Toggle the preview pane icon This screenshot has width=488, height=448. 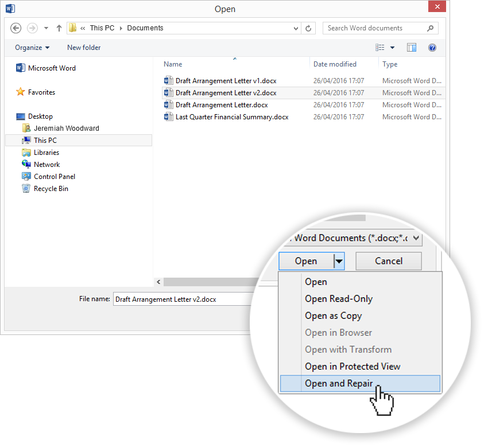(412, 48)
